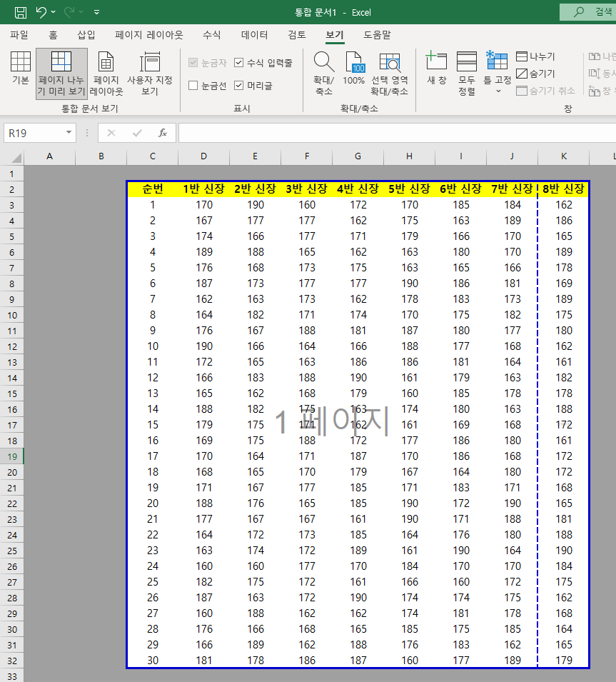Click the dashed blue page break line

click(x=537, y=424)
